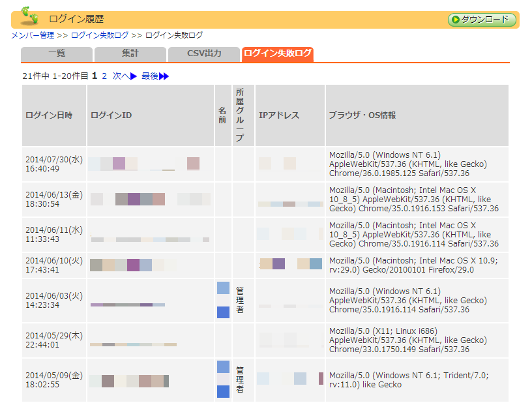The image size is (532, 403).
Task: Click the ログインID column header
Action: pos(151,115)
